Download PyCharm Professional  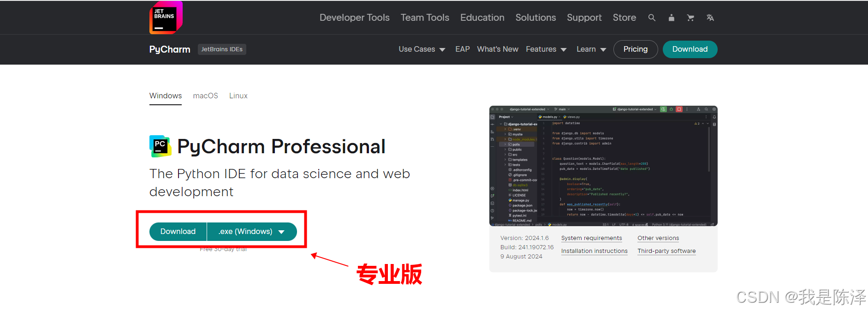[178, 232]
